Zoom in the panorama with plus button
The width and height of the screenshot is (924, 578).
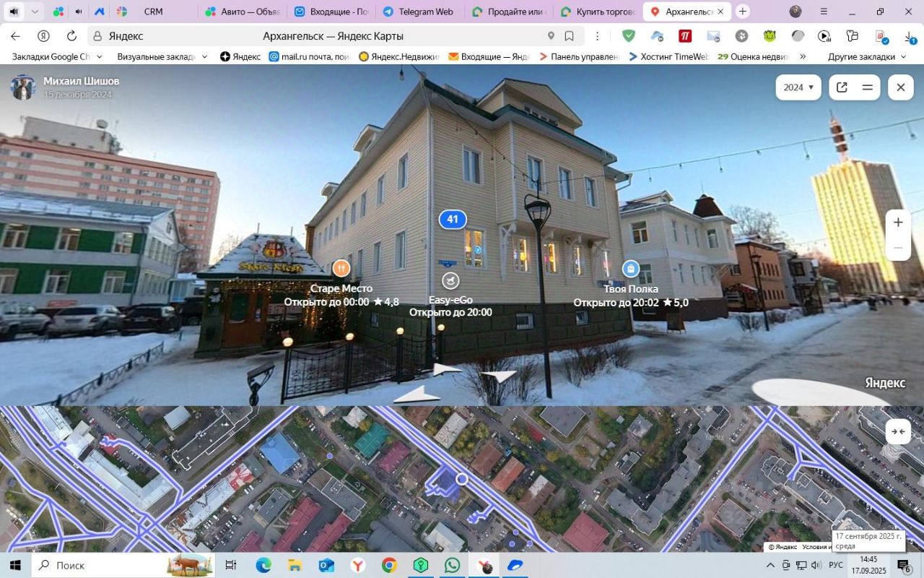point(898,223)
